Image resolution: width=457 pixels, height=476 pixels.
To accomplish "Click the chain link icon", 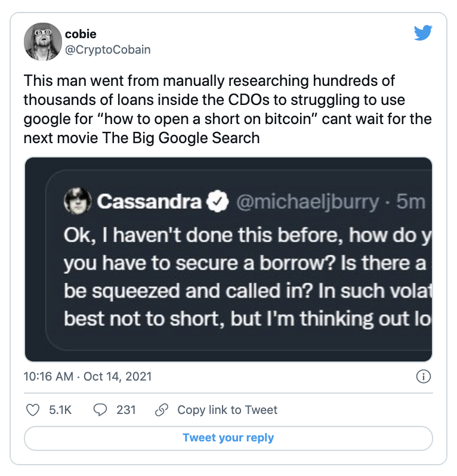I will [x=160, y=410].
